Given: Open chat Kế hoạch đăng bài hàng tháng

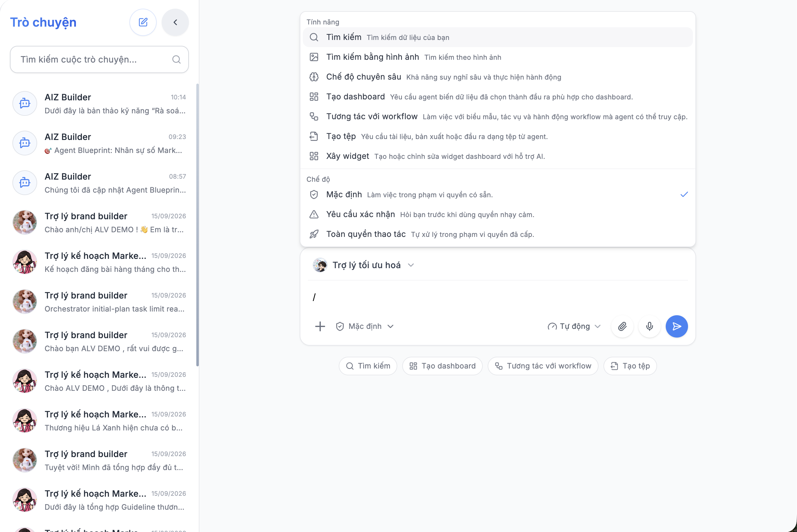Looking at the screenshot, I should coord(99,262).
